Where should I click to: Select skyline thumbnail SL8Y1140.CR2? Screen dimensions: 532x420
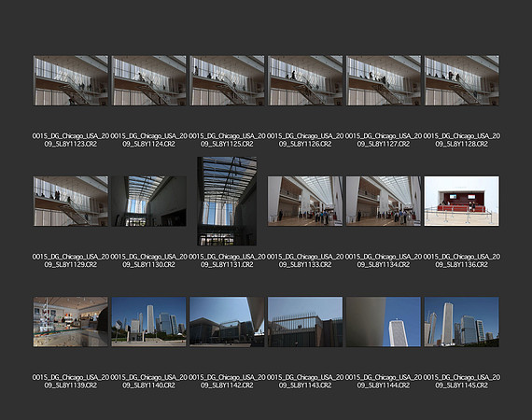[149, 322]
